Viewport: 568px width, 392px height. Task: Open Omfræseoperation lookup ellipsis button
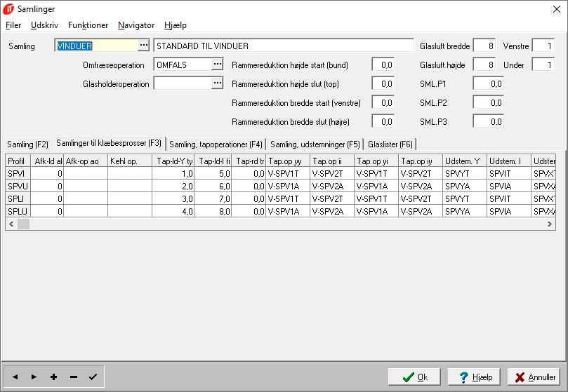pyautogui.click(x=218, y=64)
